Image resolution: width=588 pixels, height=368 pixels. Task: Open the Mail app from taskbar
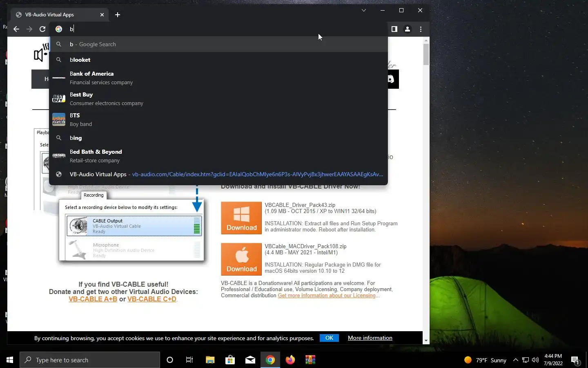coord(250,360)
